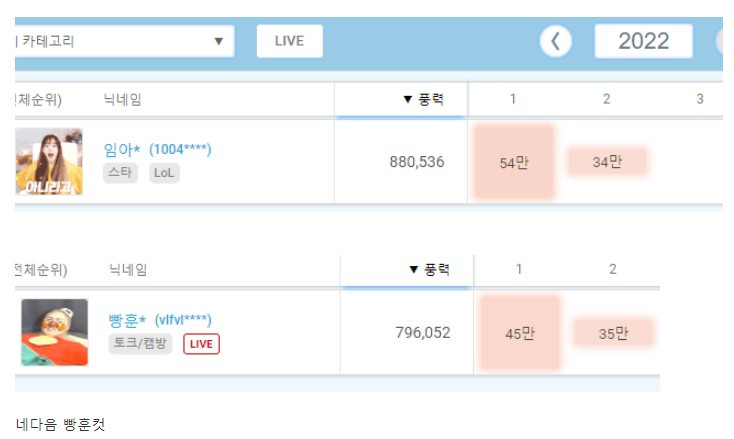The image size is (734, 439).
Task: Select the 34만 month cell
Action: [x=607, y=161]
